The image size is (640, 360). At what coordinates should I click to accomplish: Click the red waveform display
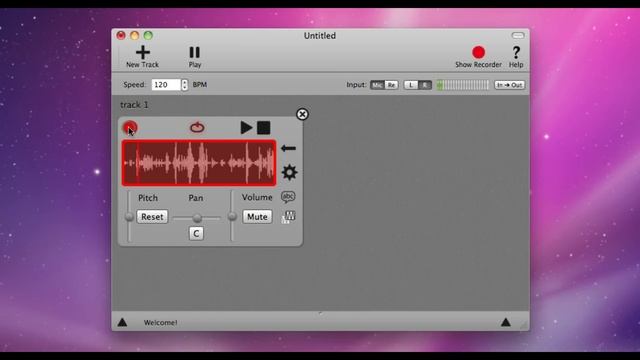pos(199,163)
